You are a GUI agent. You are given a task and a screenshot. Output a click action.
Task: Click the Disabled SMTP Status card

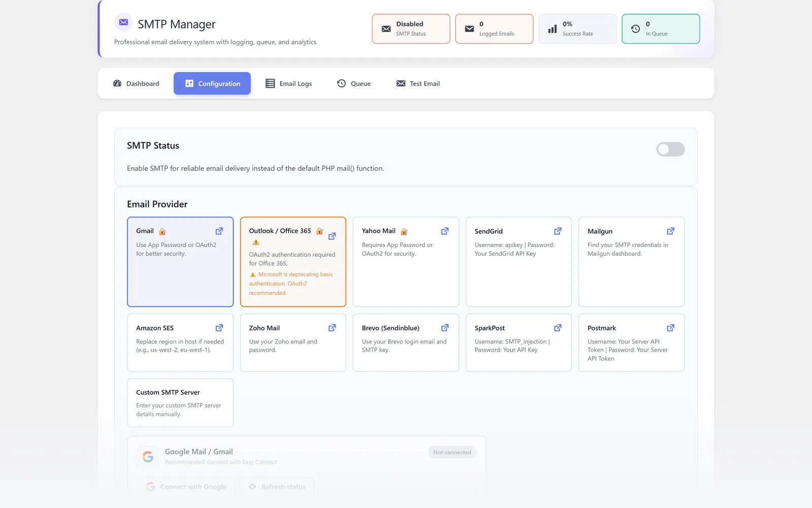pyautogui.click(x=411, y=29)
